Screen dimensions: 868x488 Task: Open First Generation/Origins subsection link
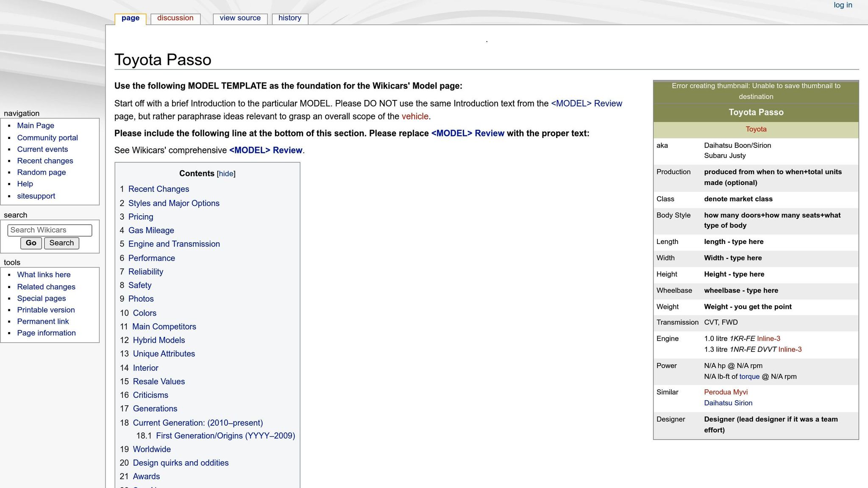(225, 435)
